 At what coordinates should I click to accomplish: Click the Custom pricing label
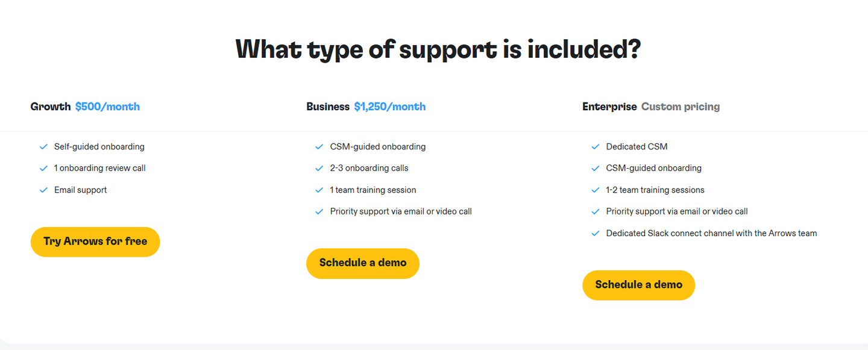[x=681, y=107]
